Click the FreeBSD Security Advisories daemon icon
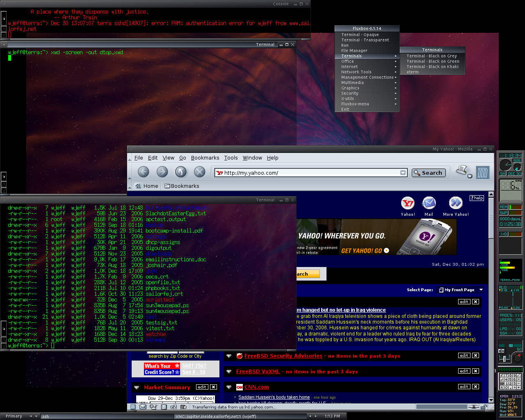 click(240, 356)
